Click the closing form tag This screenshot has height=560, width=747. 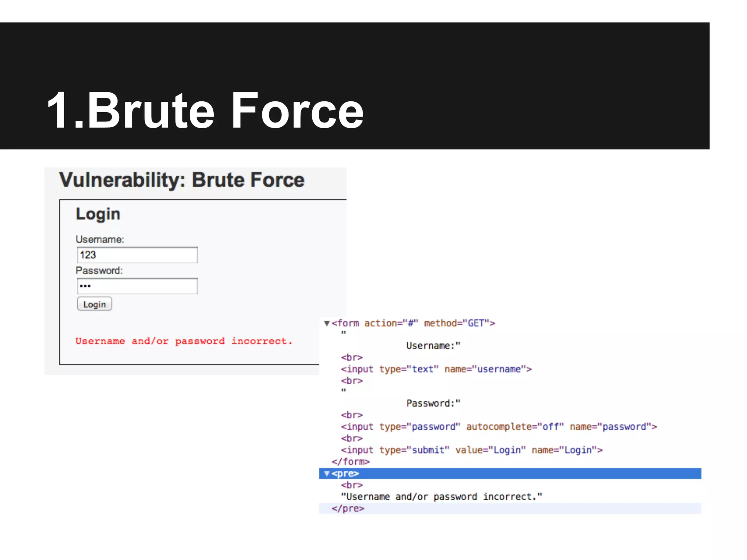[351, 462]
